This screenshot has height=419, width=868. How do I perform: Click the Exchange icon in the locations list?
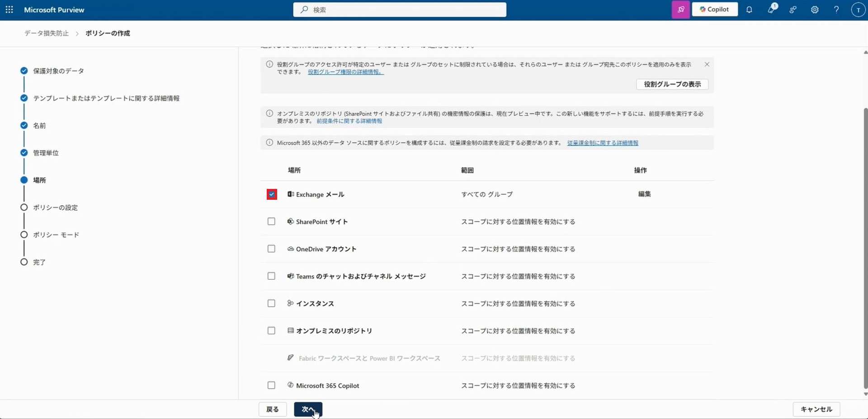pyautogui.click(x=290, y=194)
